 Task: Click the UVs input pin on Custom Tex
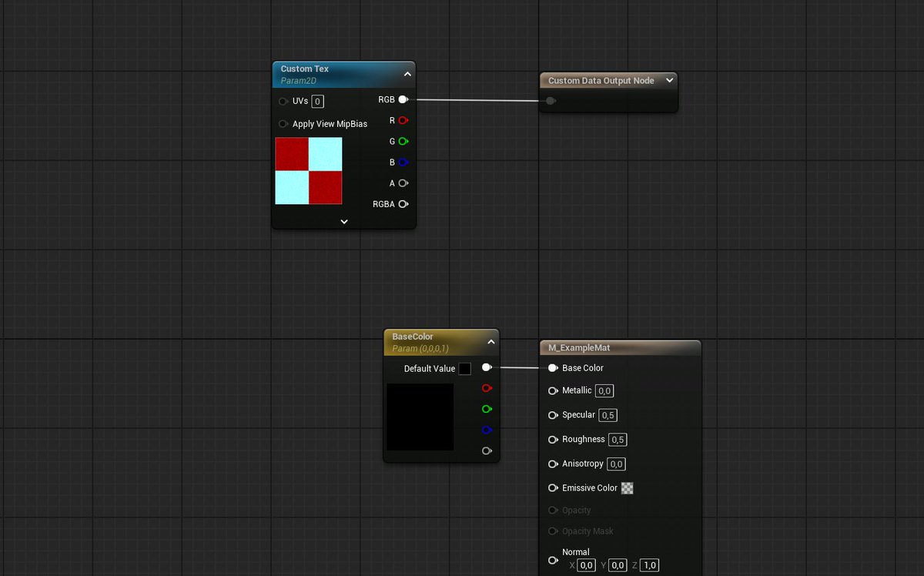click(x=283, y=101)
